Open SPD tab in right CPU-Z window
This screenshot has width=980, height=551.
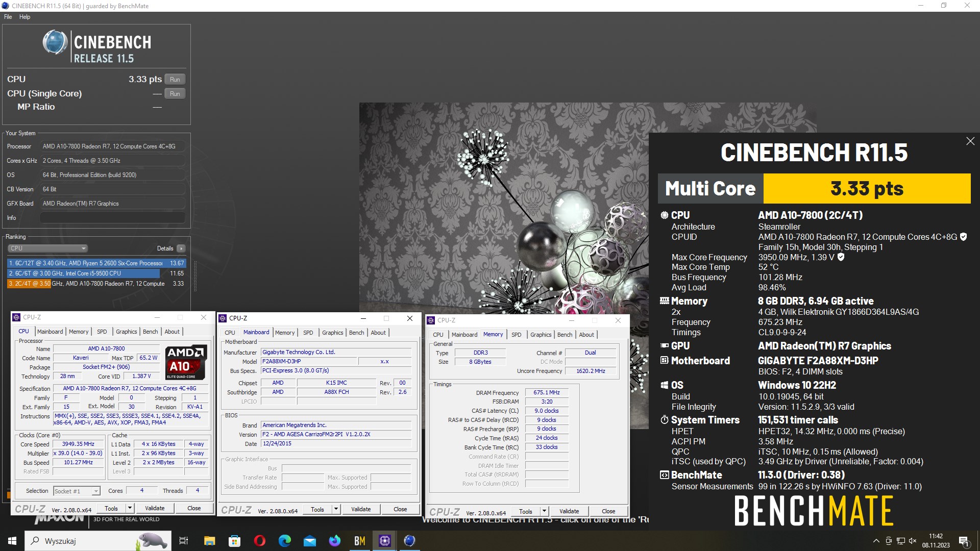pyautogui.click(x=516, y=335)
